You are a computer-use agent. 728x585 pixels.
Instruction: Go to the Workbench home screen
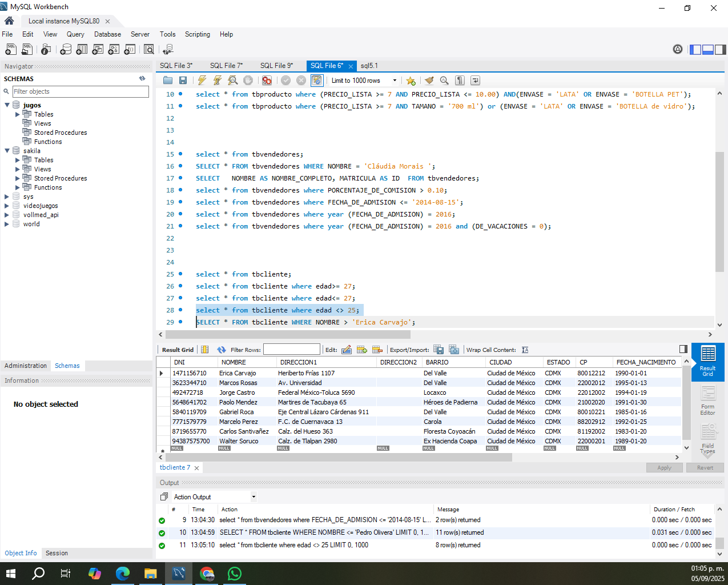[9, 21]
